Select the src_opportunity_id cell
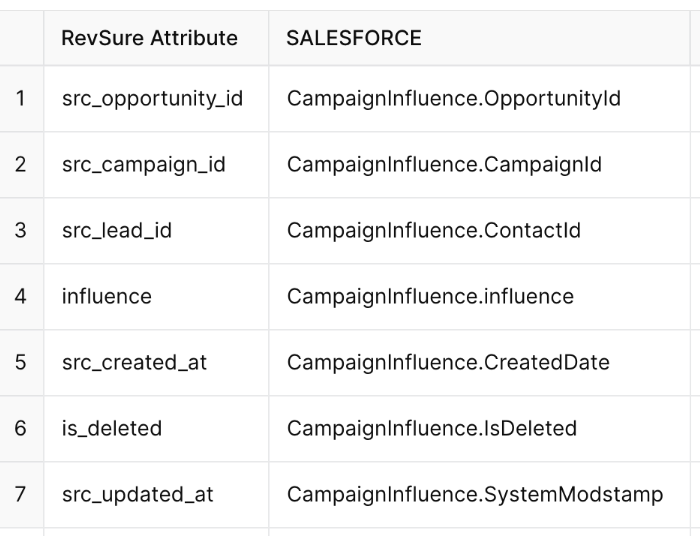700x536 pixels. (156, 99)
